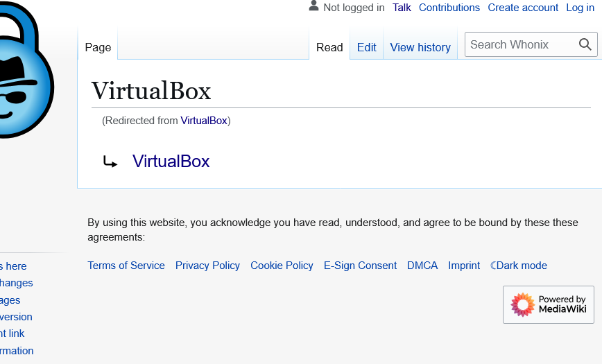The image size is (602, 364).
Task: Click the VirtualBox page heading
Action: click(x=151, y=91)
